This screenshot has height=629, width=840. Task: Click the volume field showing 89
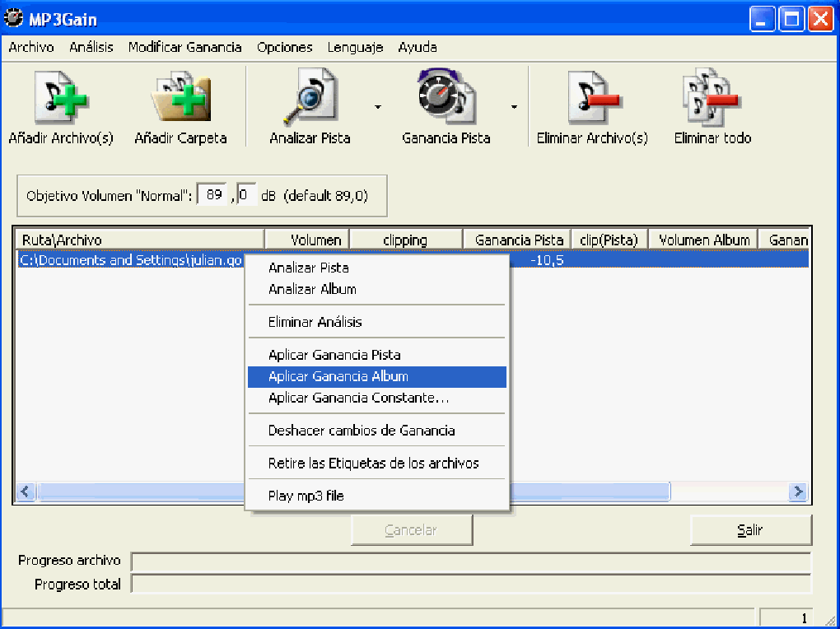pos(212,194)
